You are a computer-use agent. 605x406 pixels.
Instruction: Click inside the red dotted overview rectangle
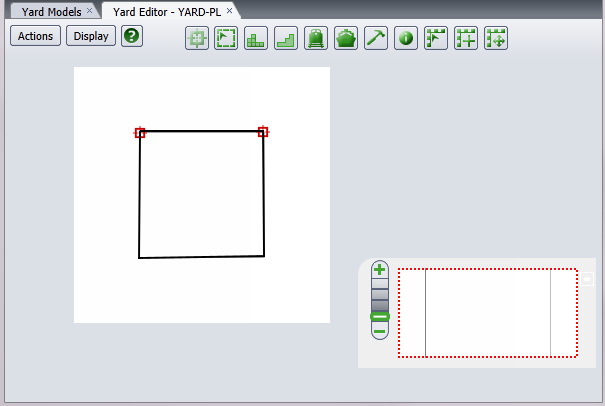click(488, 313)
